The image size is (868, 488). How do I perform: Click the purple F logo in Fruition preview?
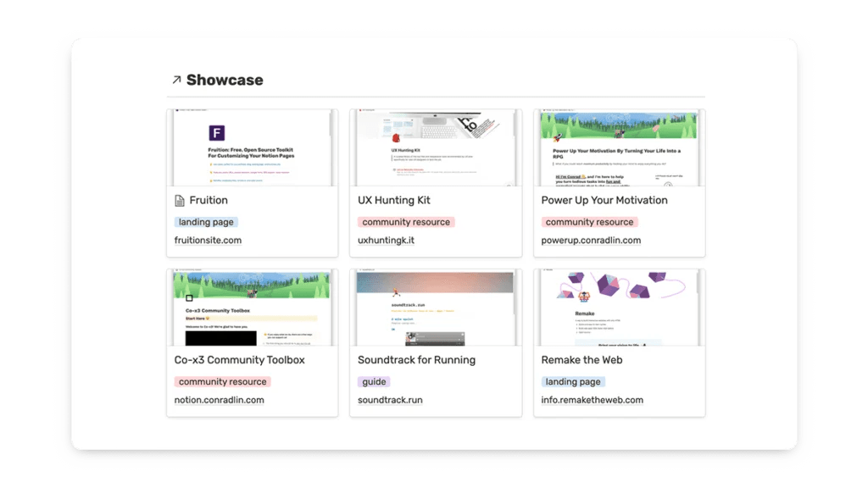pos(216,133)
